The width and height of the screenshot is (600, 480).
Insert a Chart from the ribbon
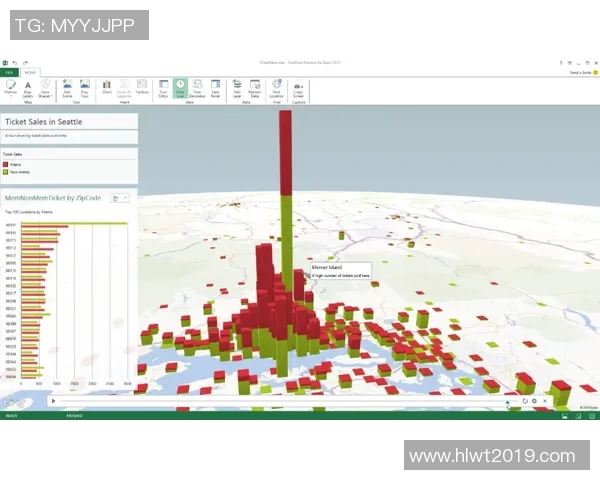coord(107,88)
